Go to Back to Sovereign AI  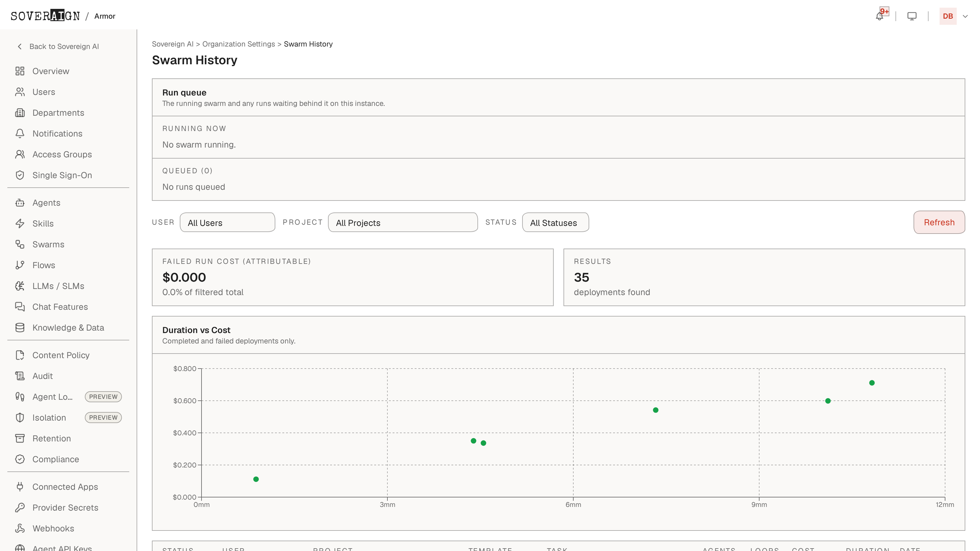pyautogui.click(x=64, y=47)
